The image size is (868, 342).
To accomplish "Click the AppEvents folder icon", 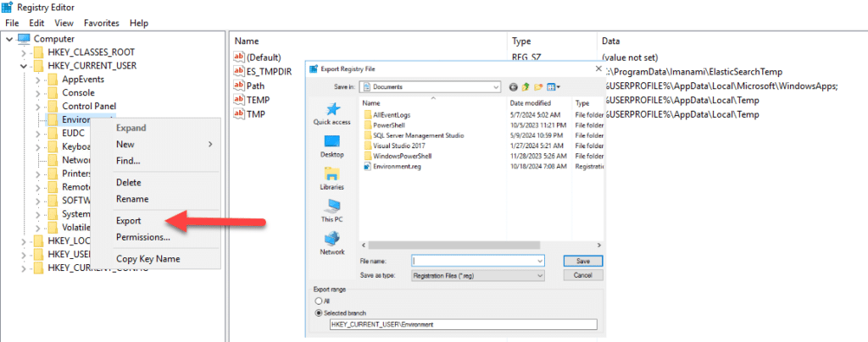I will click(x=52, y=80).
